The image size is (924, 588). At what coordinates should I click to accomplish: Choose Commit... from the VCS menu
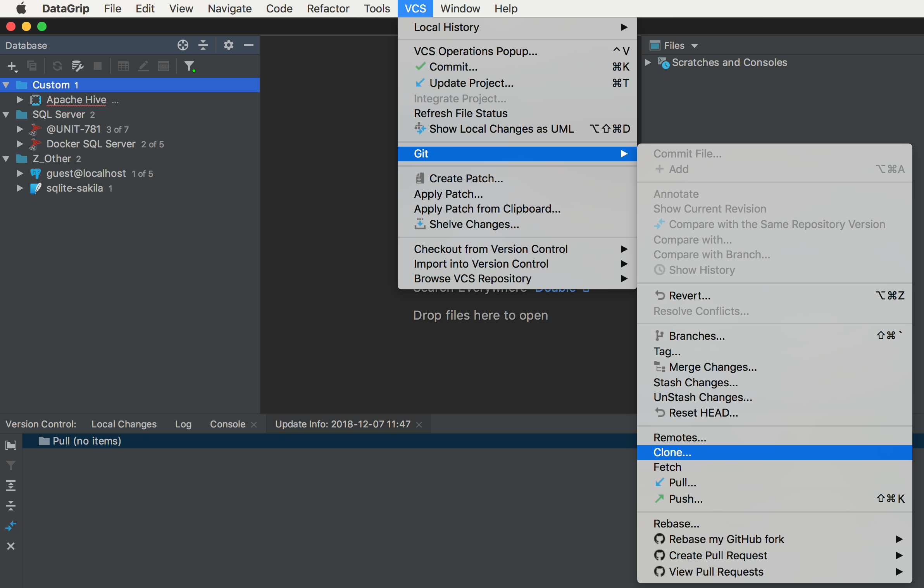click(517, 67)
